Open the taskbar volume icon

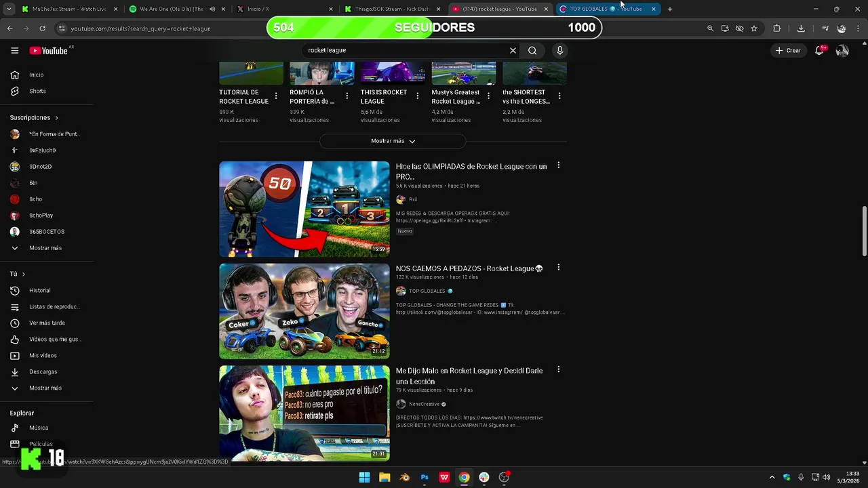pyautogui.click(x=826, y=477)
